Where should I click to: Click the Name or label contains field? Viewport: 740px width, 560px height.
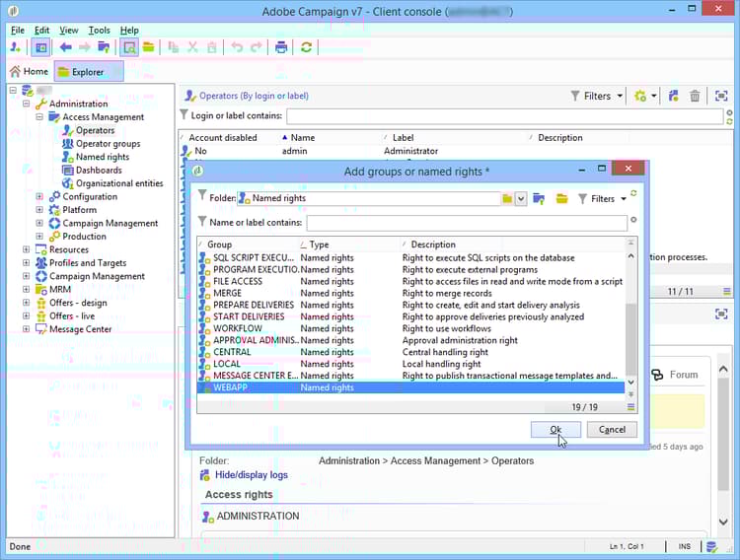click(x=467, y=223)
